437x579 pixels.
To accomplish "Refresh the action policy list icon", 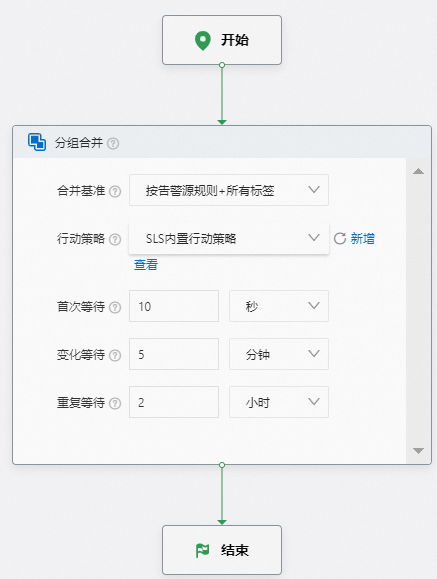I will 340,239.
